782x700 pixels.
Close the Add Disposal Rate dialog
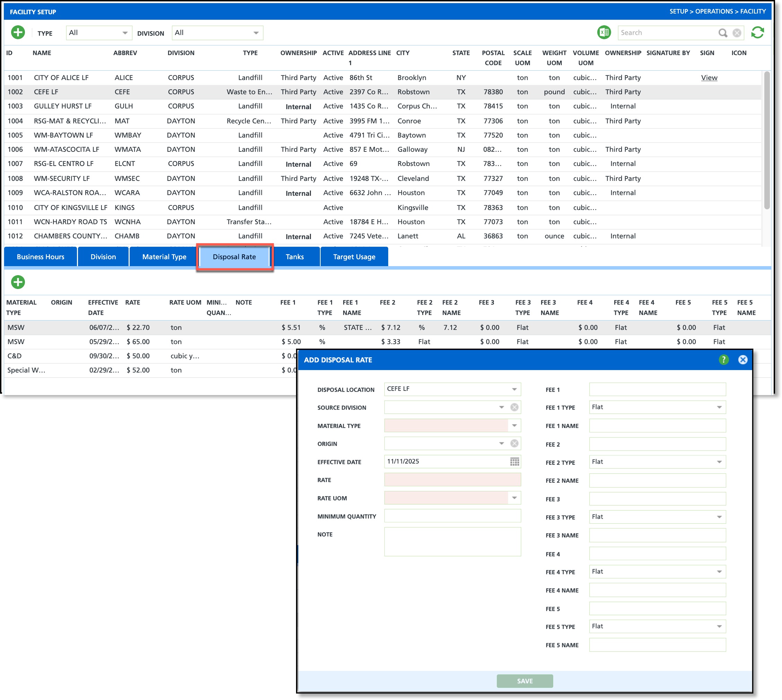pyautogui.click(x=742, y=360)
